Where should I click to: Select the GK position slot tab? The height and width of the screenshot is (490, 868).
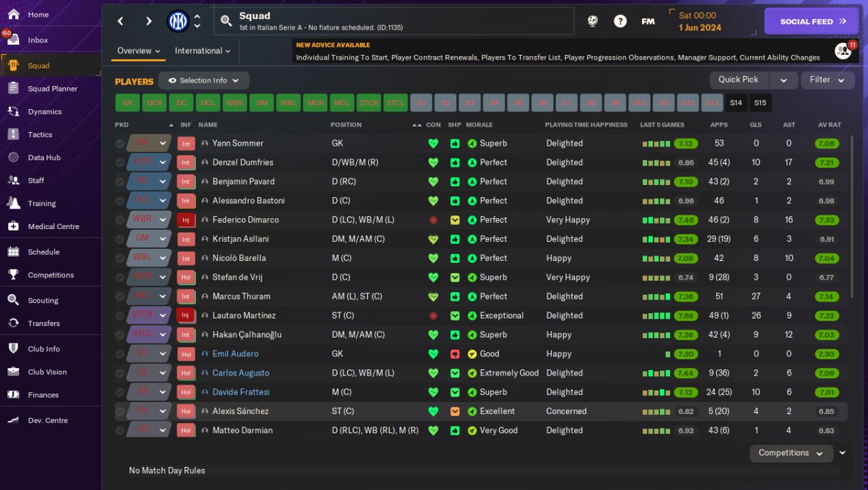click(x=127, y=103)
